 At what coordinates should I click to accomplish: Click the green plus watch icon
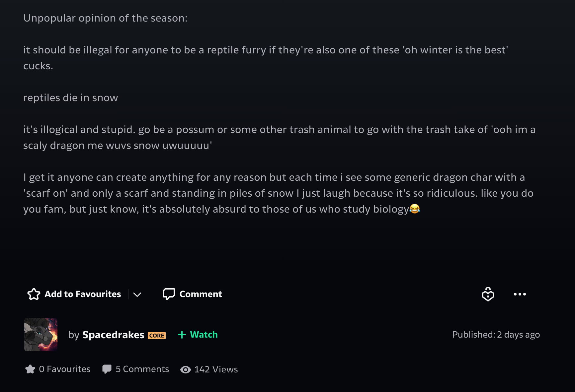click(182, 335)
